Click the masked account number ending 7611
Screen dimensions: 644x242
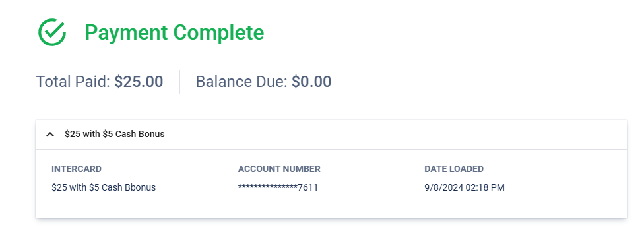pos(278,187)
